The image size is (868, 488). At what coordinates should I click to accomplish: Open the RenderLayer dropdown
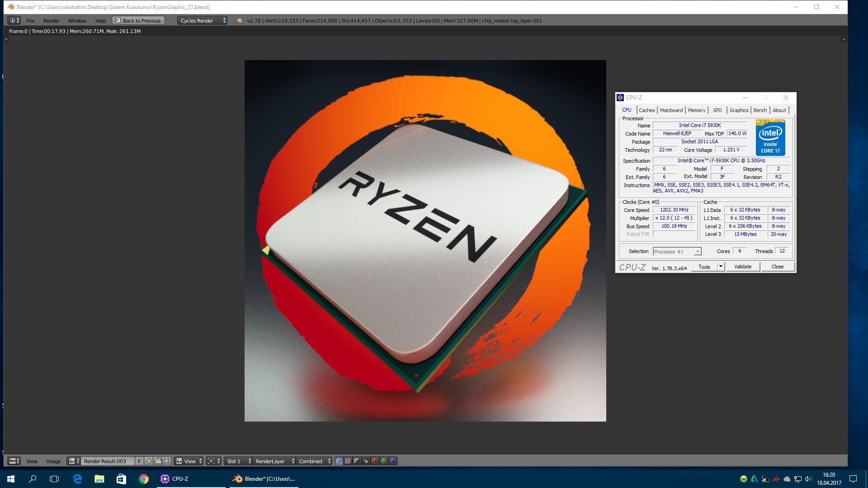pyautogui.click(x=274, y=461)
